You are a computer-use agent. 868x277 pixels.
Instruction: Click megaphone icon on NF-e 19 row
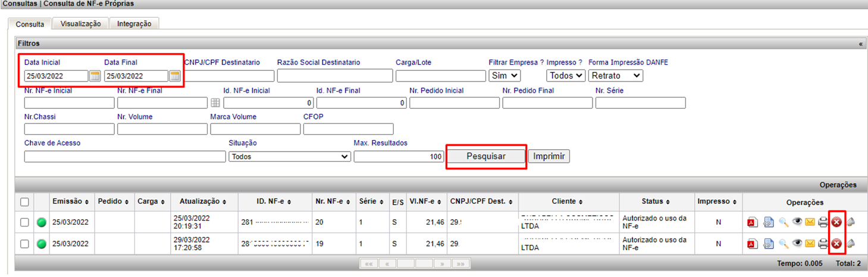(851, 244)
